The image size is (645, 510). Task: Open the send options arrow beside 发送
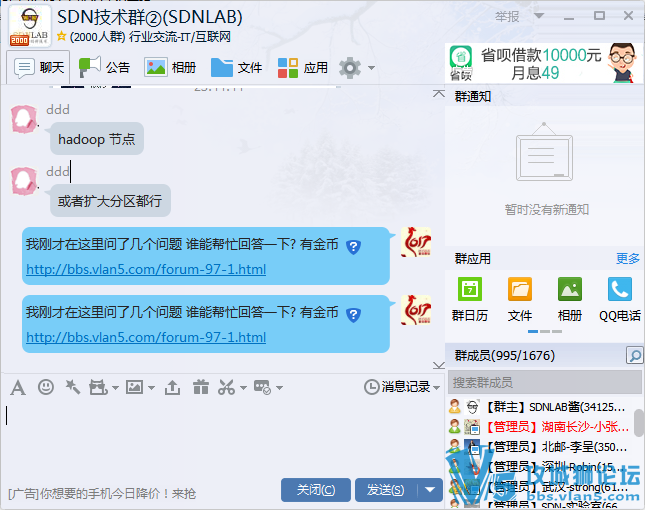point(430,490)
